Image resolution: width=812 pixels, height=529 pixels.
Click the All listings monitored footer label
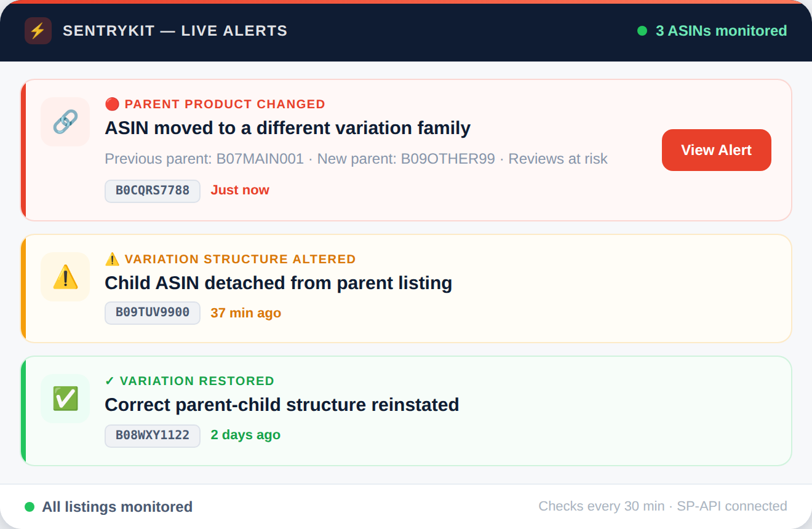[x=117, y=507]
